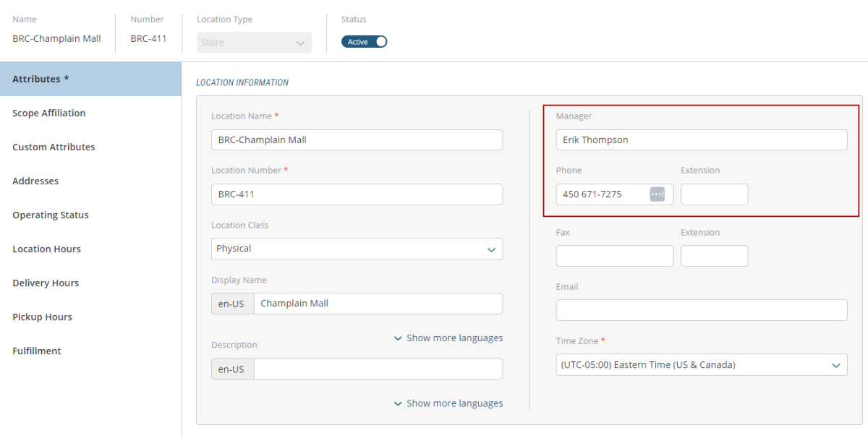Open the Fulfillment tab

[x=37, y=351]
